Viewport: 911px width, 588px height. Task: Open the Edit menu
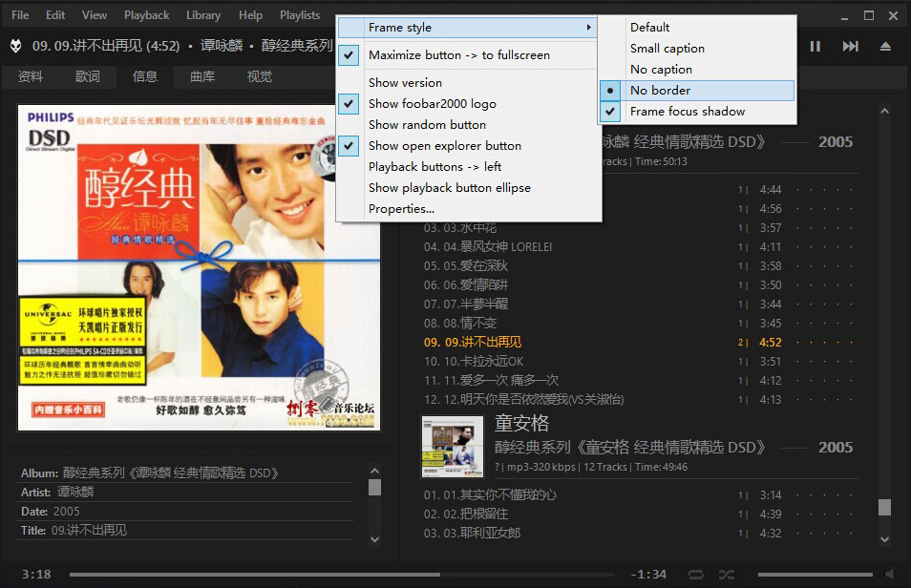point(55,15)
